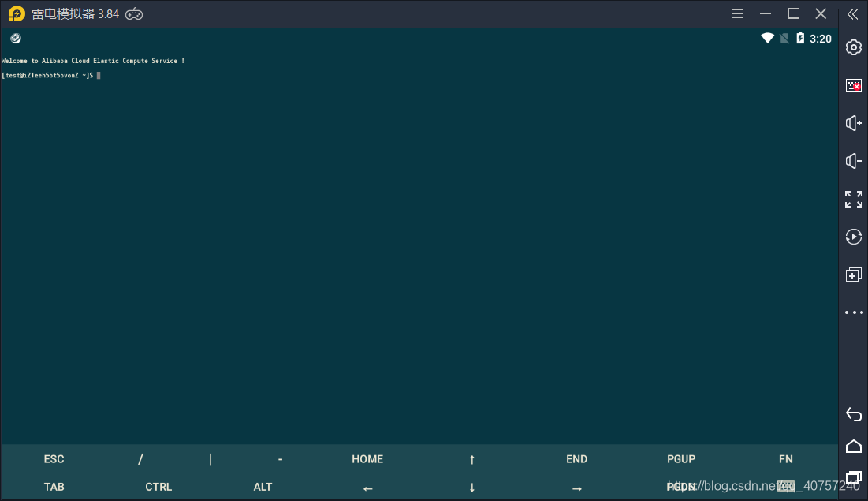Click the gamepad icon in the title bar

coord(133,13)
